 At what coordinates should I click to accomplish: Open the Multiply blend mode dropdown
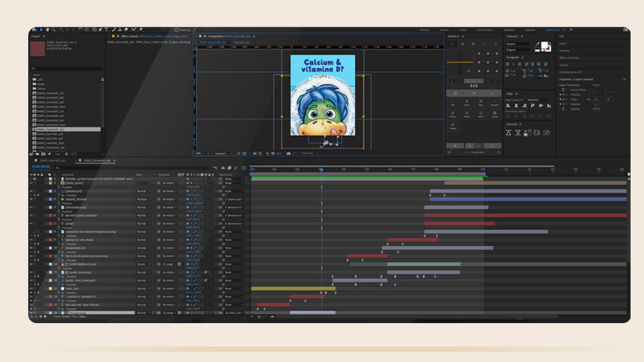tap(144, 199)
